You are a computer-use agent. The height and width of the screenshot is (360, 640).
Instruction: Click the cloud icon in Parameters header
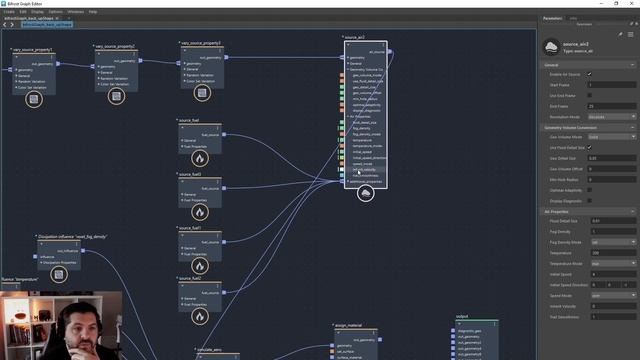pos(551,47)
